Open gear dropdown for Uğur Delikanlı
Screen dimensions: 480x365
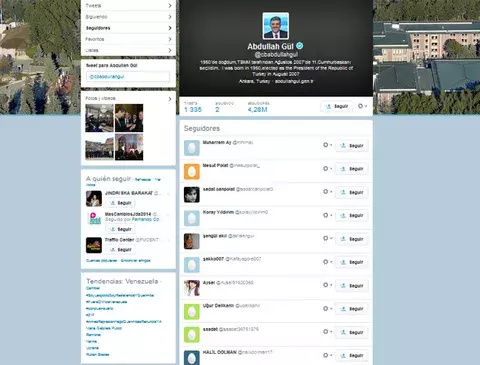pyautogui.click(x=327, y=308)
